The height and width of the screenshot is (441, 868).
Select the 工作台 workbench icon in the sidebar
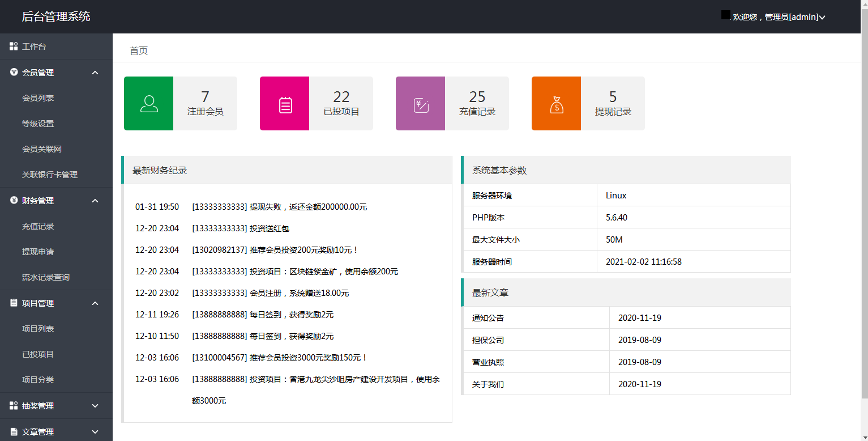click(14, 46)
